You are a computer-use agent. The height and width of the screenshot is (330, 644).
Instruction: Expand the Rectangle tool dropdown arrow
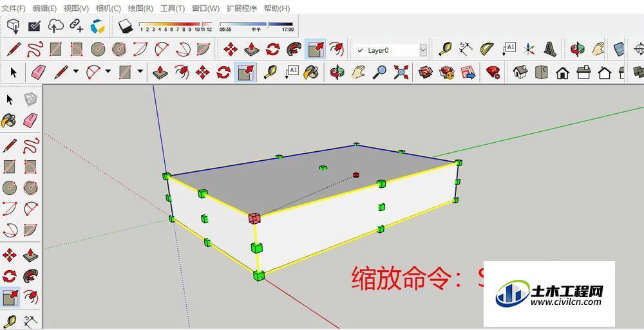(x=140, y=71)
